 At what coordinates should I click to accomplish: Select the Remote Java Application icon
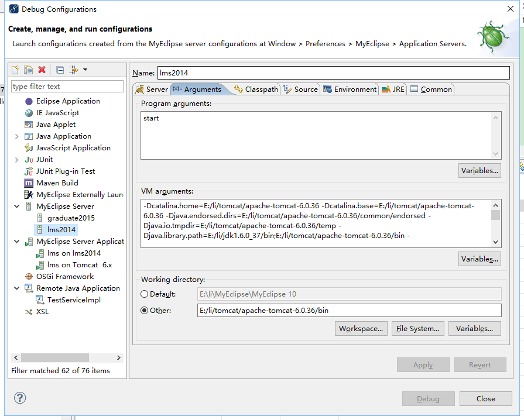(29, 288)
